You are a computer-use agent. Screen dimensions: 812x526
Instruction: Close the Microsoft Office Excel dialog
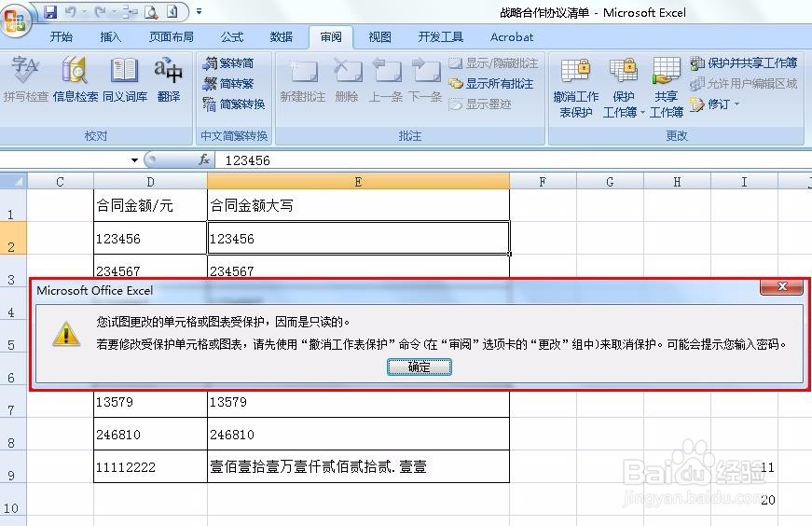(x=782, y=286)
